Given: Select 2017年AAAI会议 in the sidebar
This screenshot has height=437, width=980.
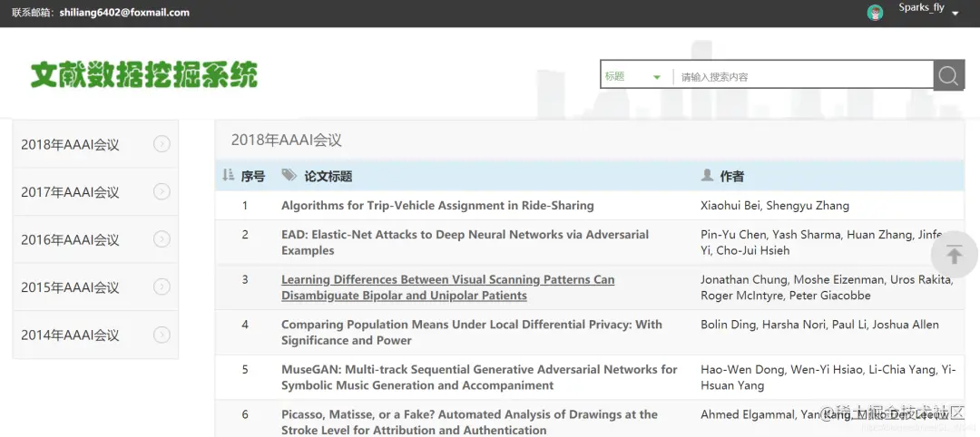Looking at the screenshot, I should click(95, 191).
